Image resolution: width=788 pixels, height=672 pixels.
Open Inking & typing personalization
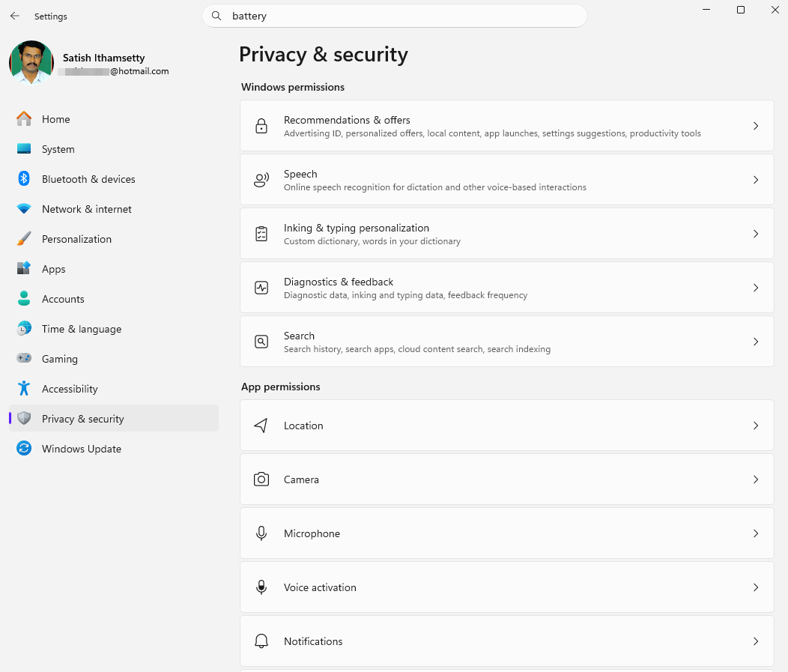(507, 234)
